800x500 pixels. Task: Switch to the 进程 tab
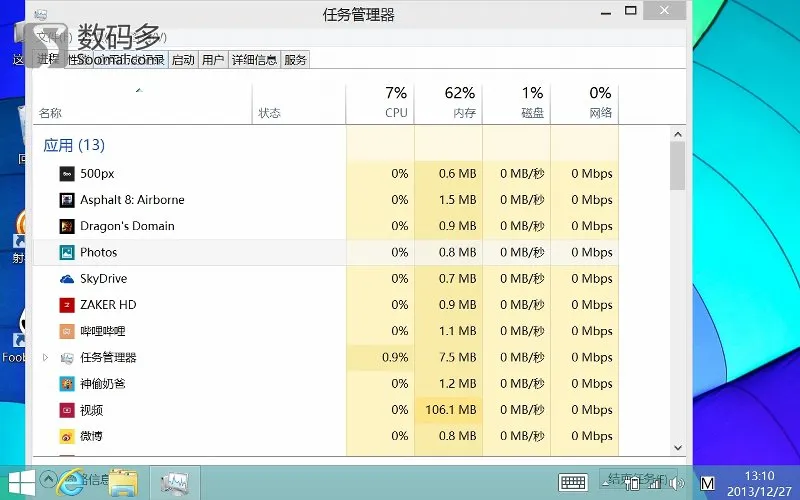(x=49, y=59)
